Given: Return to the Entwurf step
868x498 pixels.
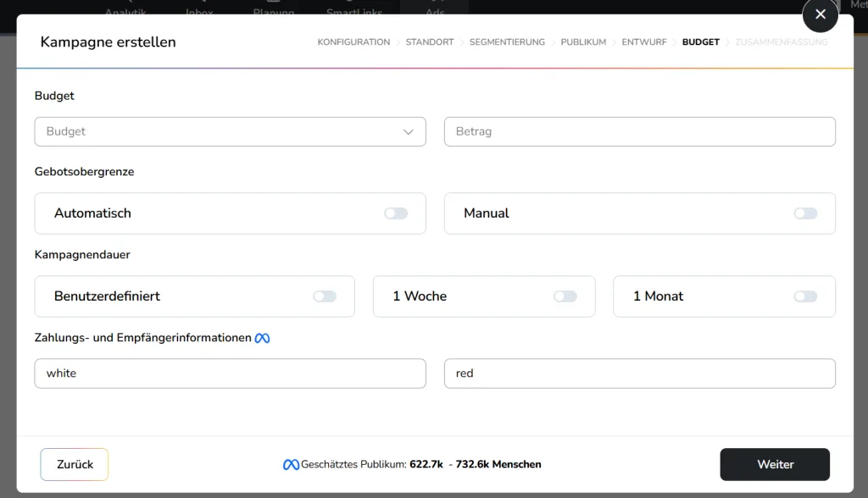Looking at the screenshot, I should [x=643, y=42].
